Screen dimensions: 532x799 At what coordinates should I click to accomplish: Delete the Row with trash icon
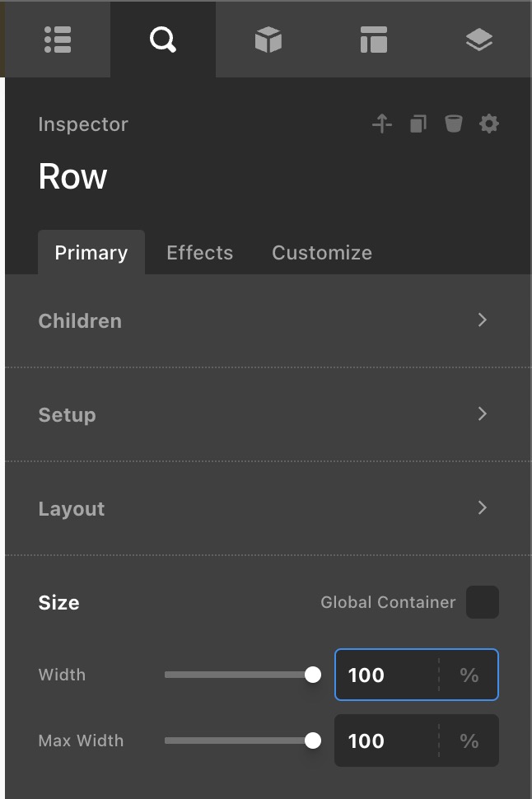coord(454,124)
